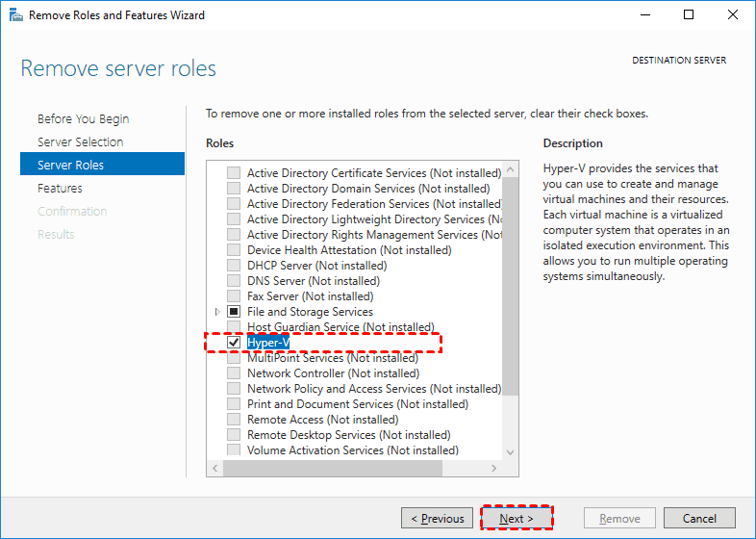Go back with the Previous button
Image resolution: width=756 pixels, height=539 pixels.
(x=438, y=519)
